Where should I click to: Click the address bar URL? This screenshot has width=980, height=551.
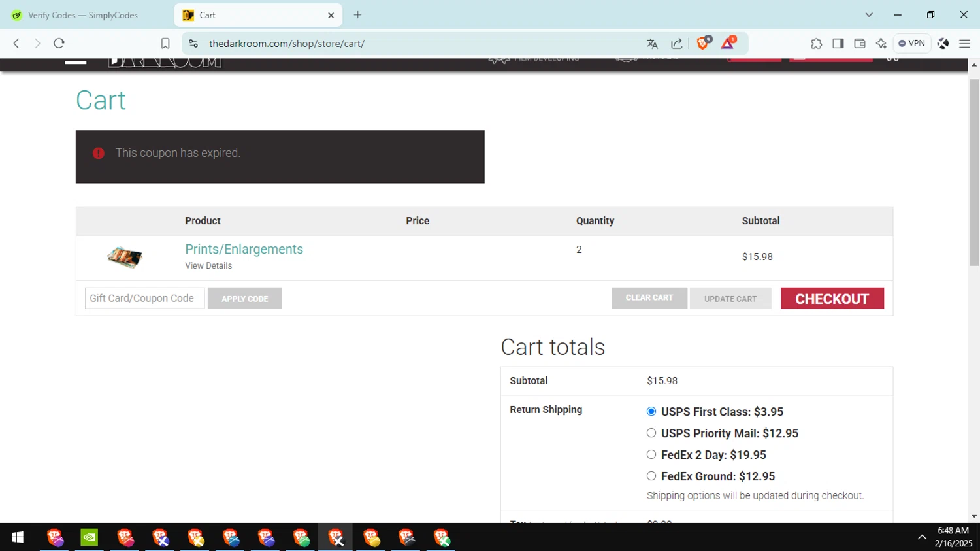(287, 44)
